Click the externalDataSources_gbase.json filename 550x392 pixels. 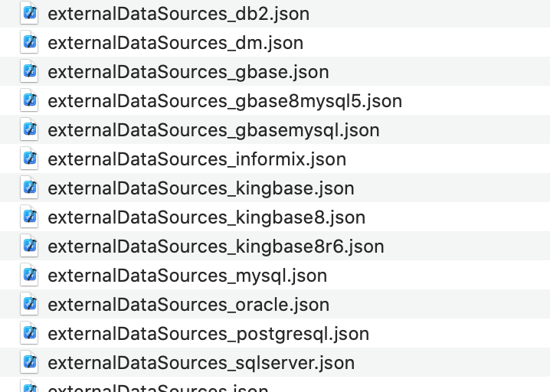[188, 72]
